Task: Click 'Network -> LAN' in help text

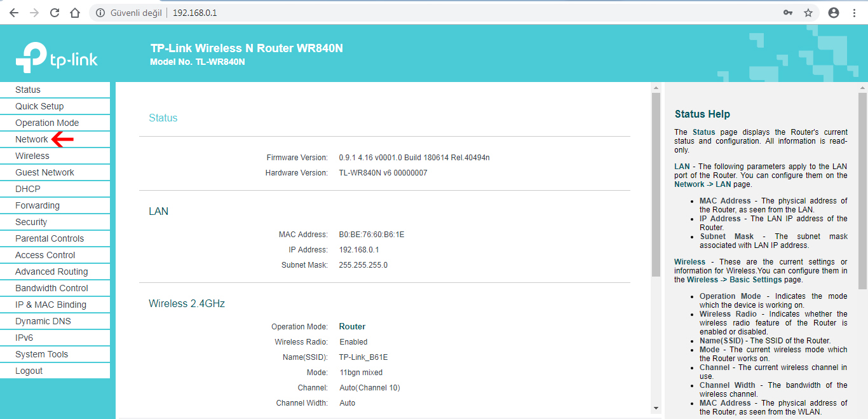Action: [702, 184]
